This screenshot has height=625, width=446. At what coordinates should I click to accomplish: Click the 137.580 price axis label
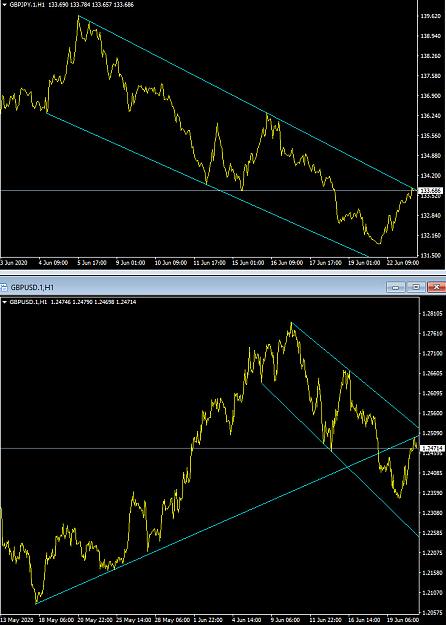click(x=429, y=76)
